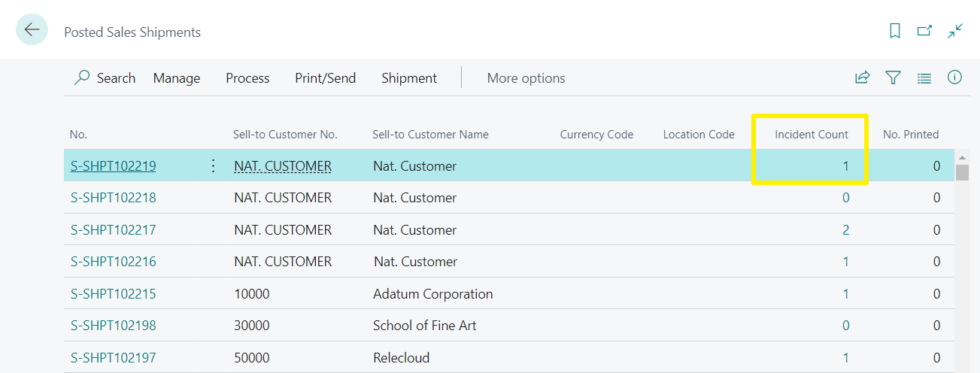
Task: Drill into Incident Count for S-SHPT102217
Action: tap(845, 230)
